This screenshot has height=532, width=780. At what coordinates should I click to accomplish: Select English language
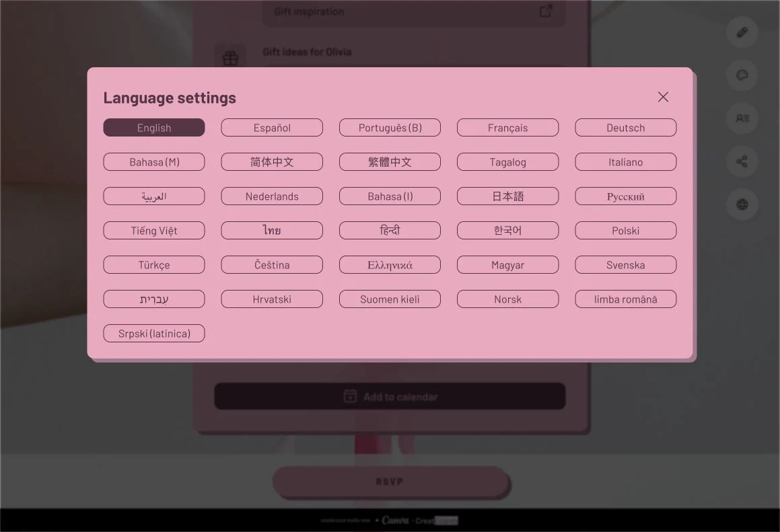[154, 128]
